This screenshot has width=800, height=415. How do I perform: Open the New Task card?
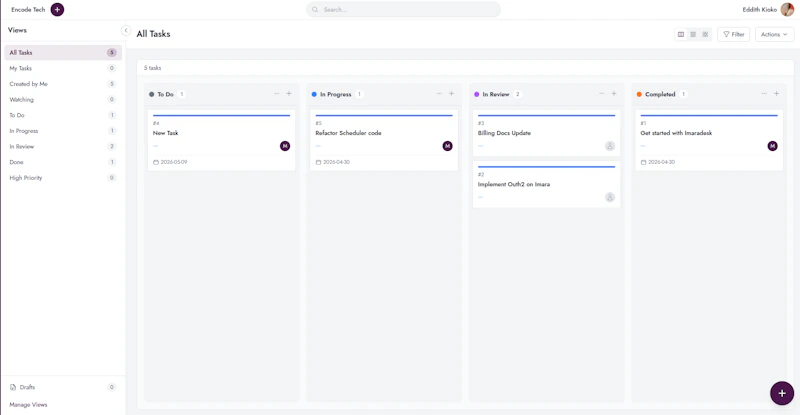pos(221,140)
